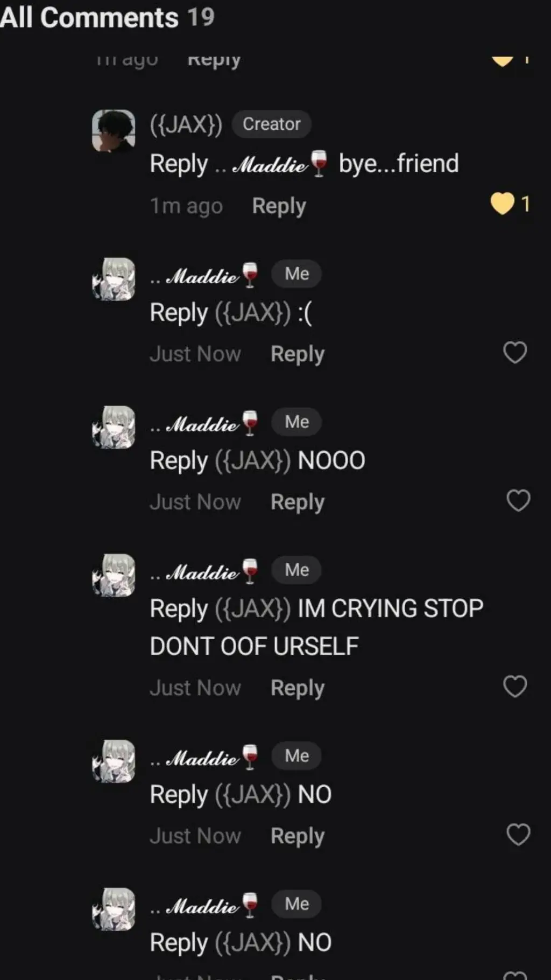
Task: Like the "NOOO" comment heart icon
Action: click(518, 501)
